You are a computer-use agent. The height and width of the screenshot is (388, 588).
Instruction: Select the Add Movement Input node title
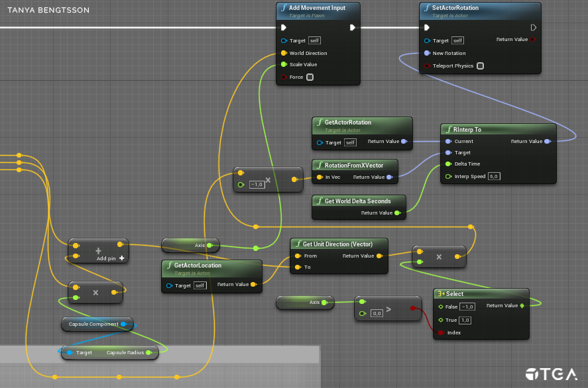point(317,8)
